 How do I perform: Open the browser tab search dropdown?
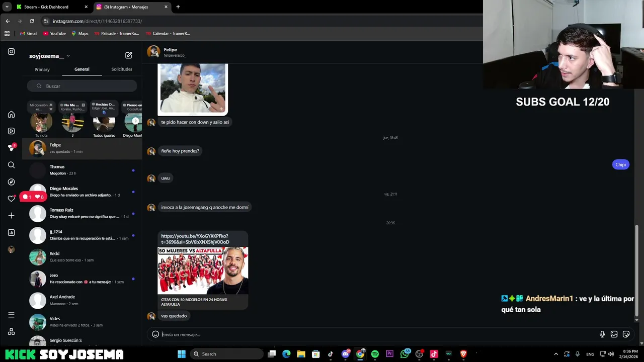(7, 7)
